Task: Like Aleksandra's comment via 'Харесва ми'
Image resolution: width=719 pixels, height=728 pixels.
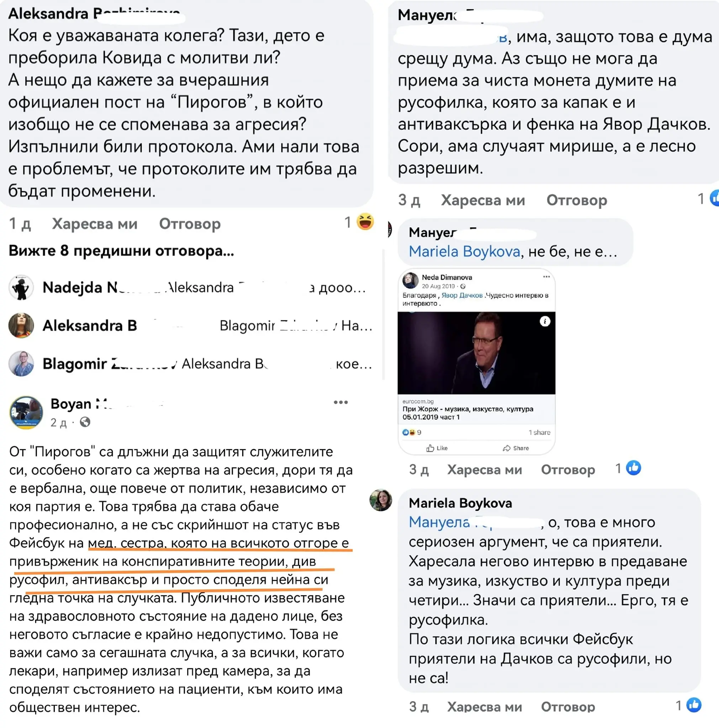Action: tap(95, 224)
